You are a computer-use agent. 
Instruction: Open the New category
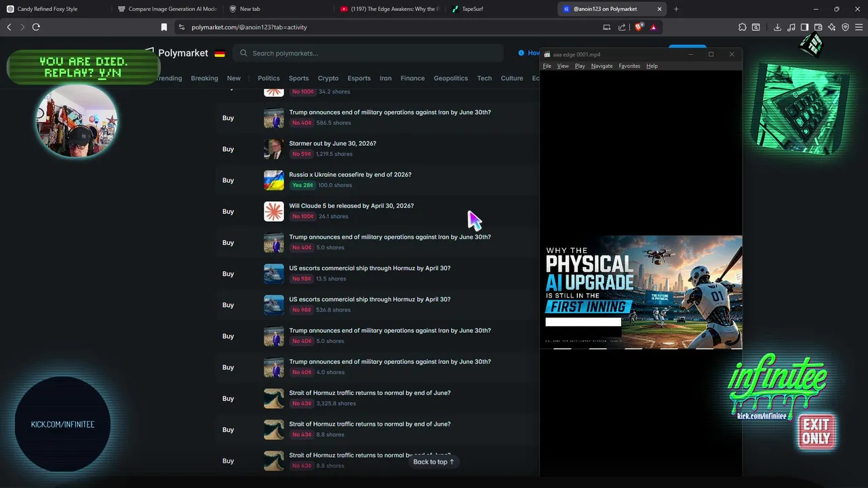pos(233,78)
